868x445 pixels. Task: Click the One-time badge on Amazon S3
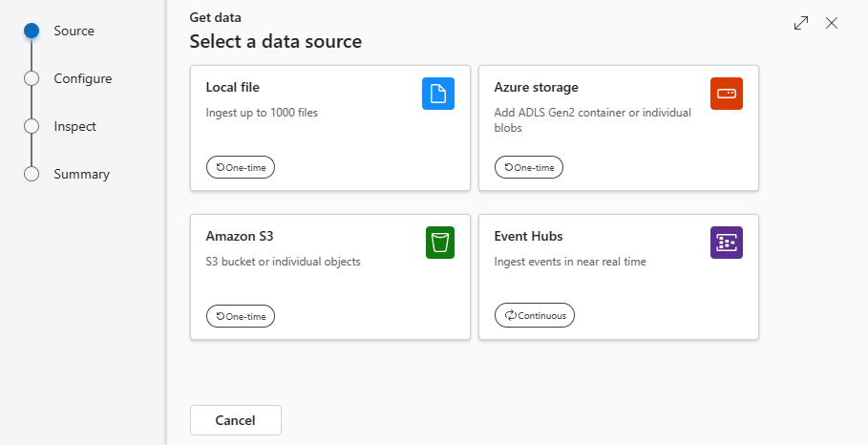241,315
